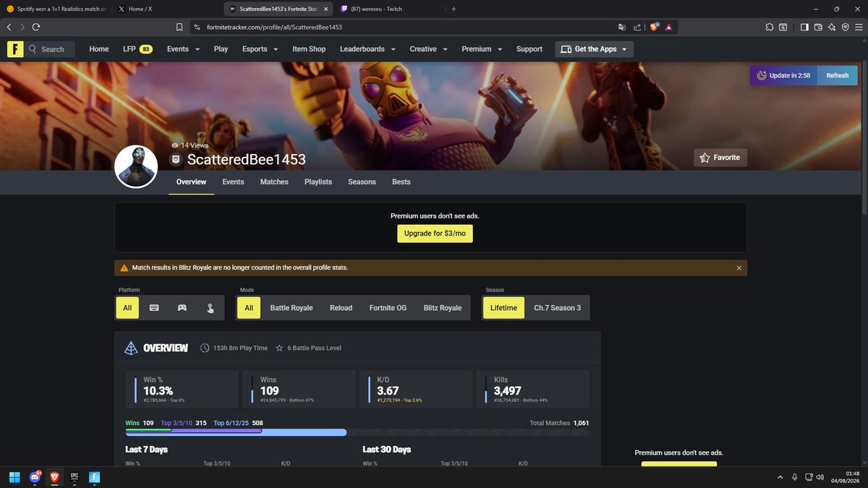Add profile to favorites with Favorite star

720,157
